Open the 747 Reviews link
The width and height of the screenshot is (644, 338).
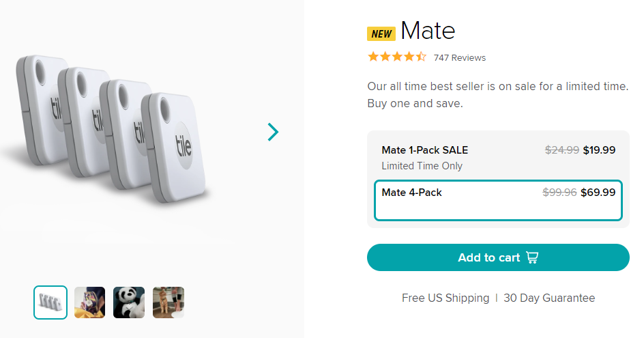point(460,58)
